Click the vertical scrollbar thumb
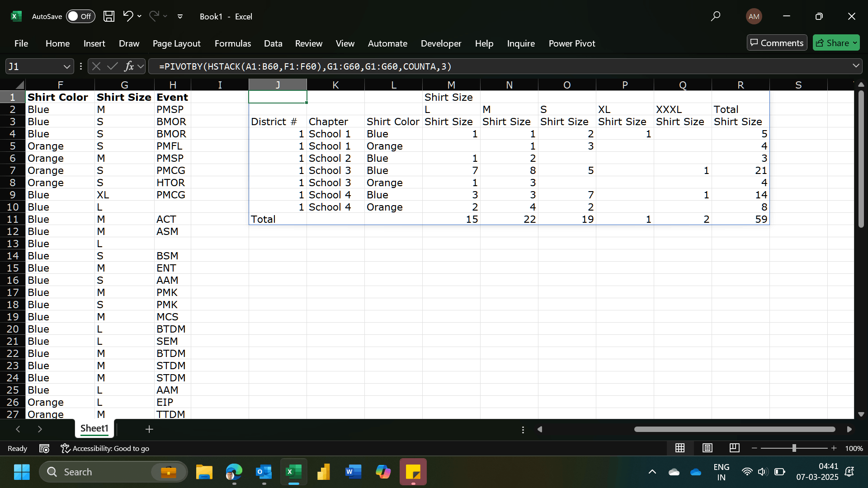This screenshot has width=868, height=488. 861,159
